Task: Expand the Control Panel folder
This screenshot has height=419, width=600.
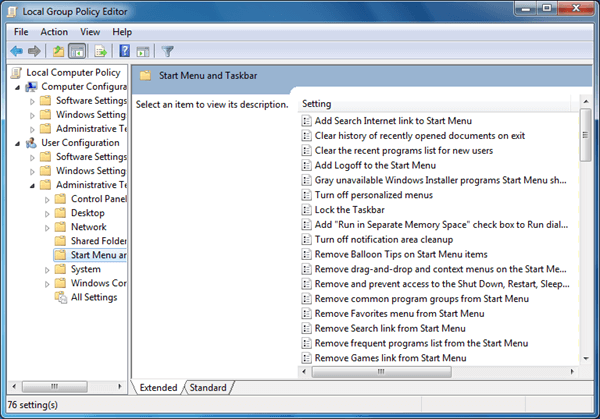Action: coord(46,199)
